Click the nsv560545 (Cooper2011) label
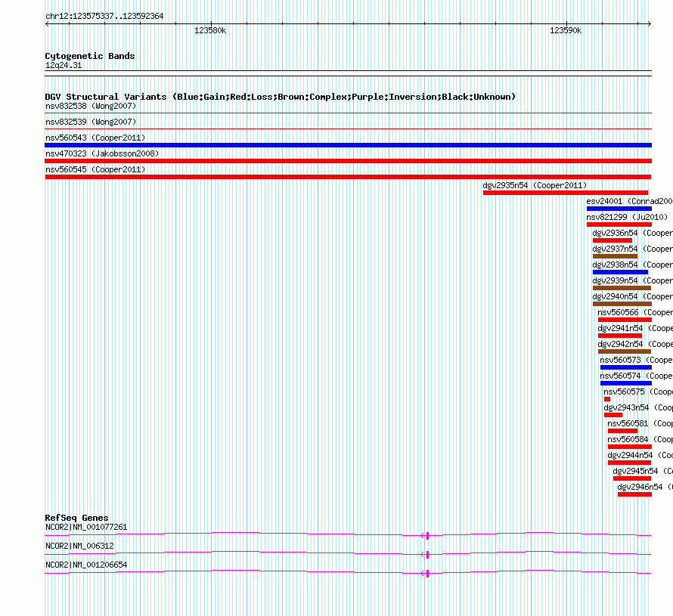This screenshot has width=673, height=616. (95, 169)
